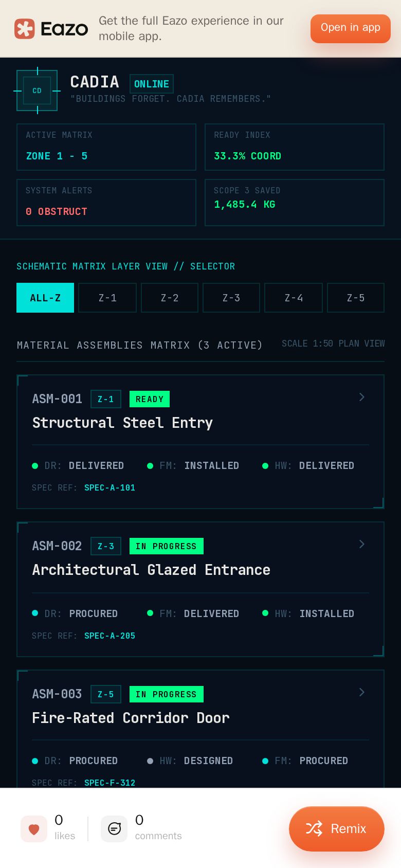This screenshot has height=868, width=401.
Task: Expand ASM-003 Fire-Rated Corridor Door chevron
Action: (362, 692)
